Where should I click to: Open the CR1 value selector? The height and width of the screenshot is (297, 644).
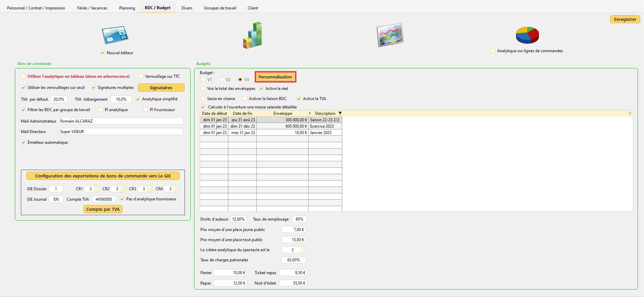[96, 189]
